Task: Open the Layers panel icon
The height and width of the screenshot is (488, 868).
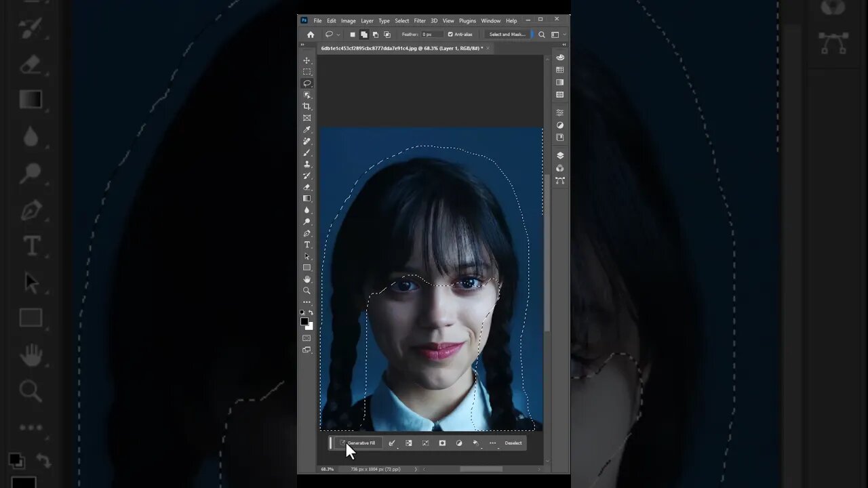Action: point(560,155)
